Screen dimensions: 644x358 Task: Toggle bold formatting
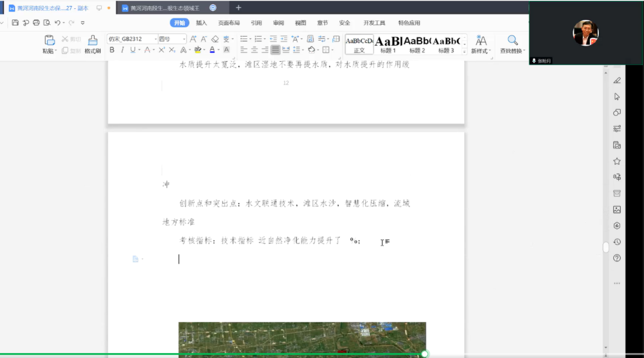pyautogui.click(x=112, y=50)
